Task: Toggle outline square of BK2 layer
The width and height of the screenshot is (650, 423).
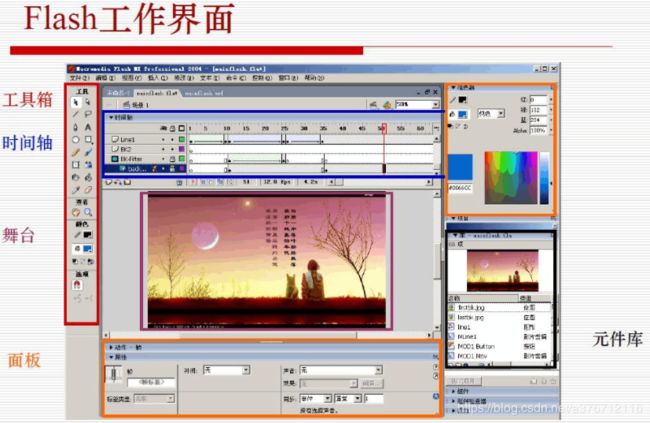Action: 182,149
